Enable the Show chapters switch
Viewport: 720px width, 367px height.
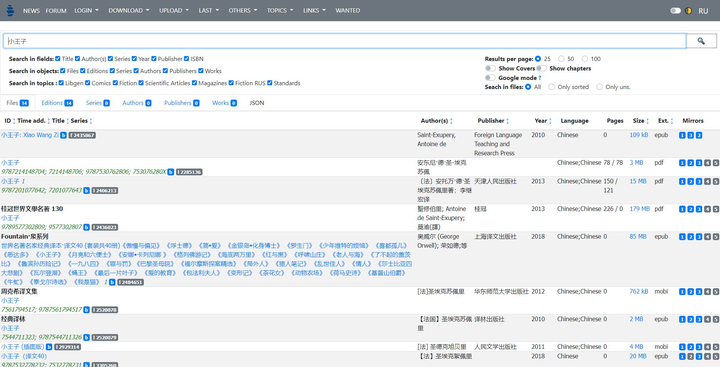point(541,68)
